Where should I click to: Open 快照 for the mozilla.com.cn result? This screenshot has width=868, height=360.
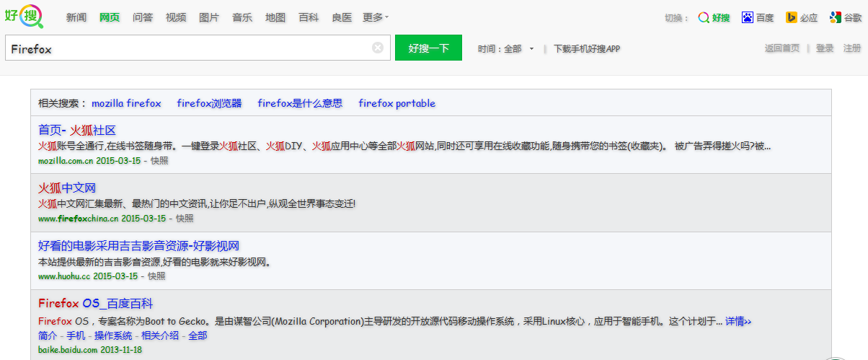(159, 160)
